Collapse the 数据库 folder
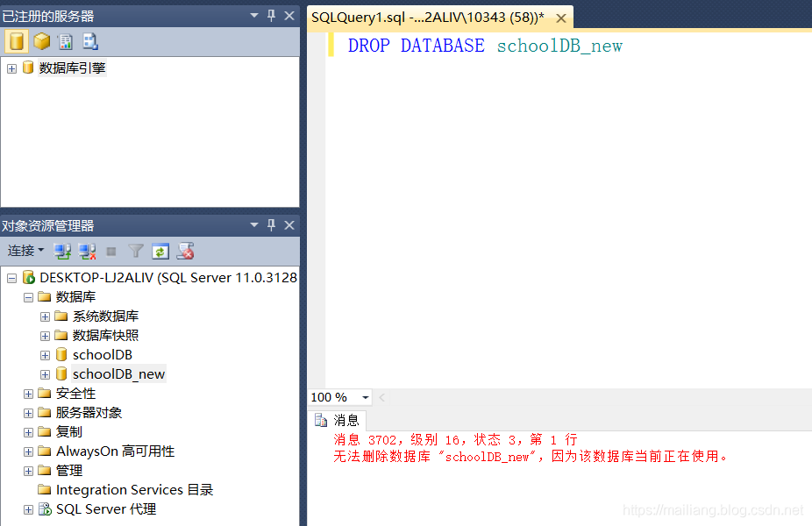This screenshot has width=812, height=526. [28, 298]
